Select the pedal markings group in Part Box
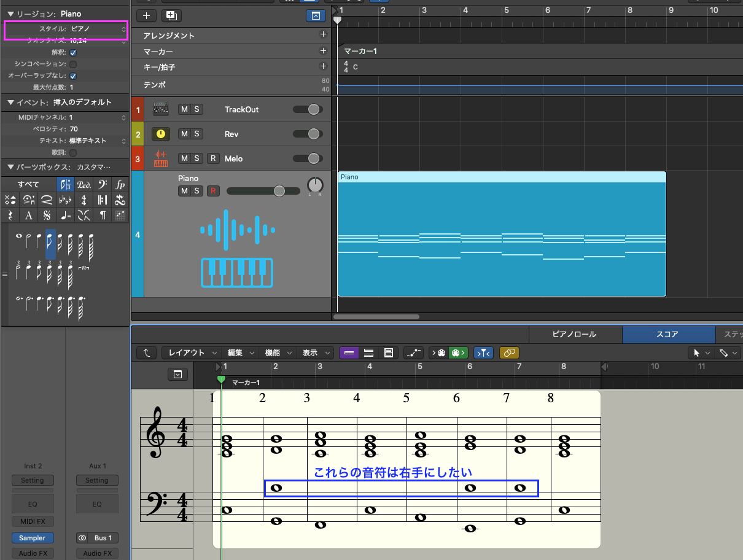Viewport: 743px width, 560px height. coord(84,184)
